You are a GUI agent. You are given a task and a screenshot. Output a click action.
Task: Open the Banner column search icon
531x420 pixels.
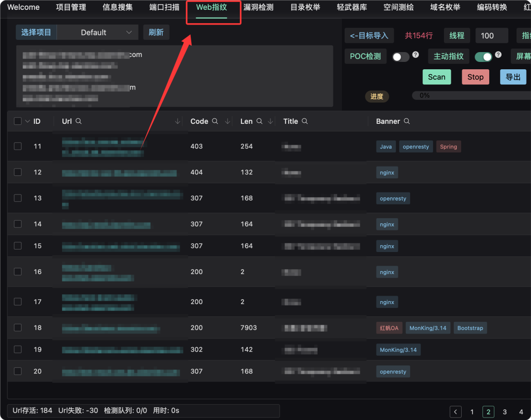point(407,121)
